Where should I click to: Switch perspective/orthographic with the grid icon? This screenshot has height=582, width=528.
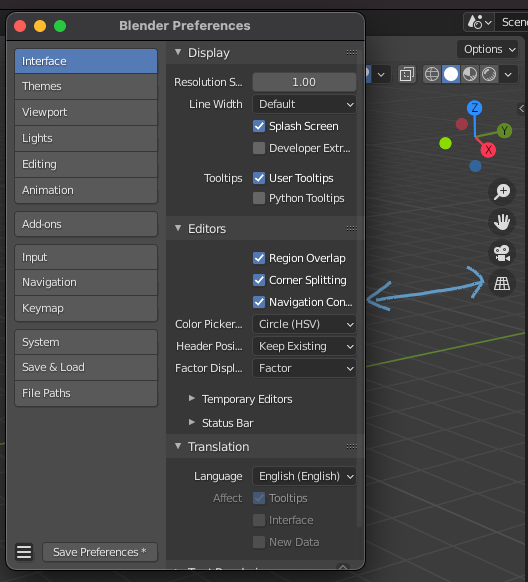coord(502,284)
